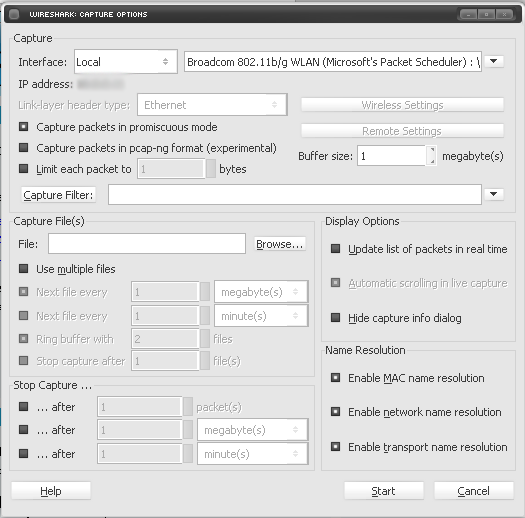Screen dimensions: 525x518
Task: Click Browse to choose capture file
Action: click(x=280, y=244)
